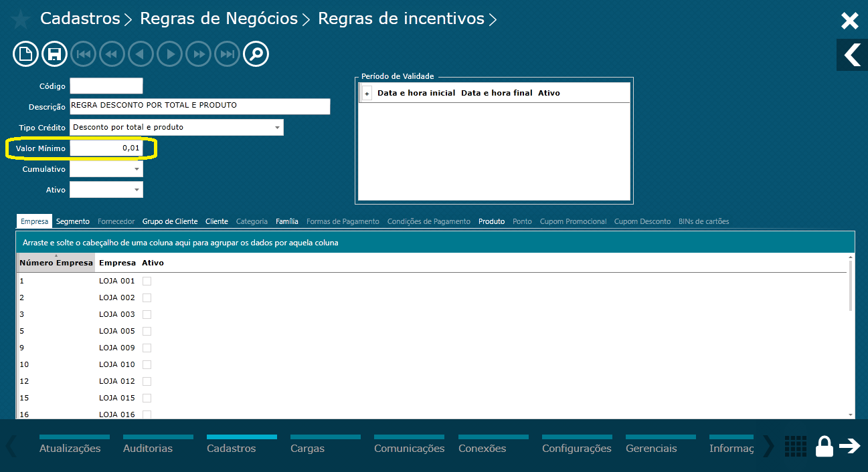Open the apps grid icon in the bottom bar
Image resolution: width=868 pixels, height=472 pixels.
[x=795, y=446]
